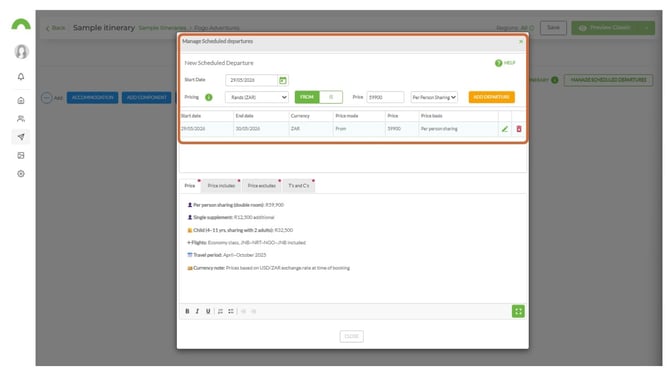Click the 'Travel period' line in the editor
This screenshot has width=670, height=383.
226,255
